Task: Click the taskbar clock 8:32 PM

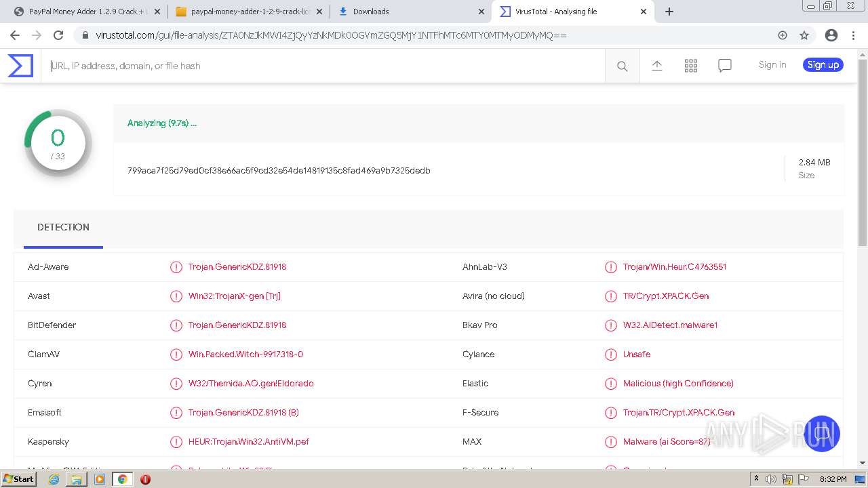Action: (x=833, y=479)
